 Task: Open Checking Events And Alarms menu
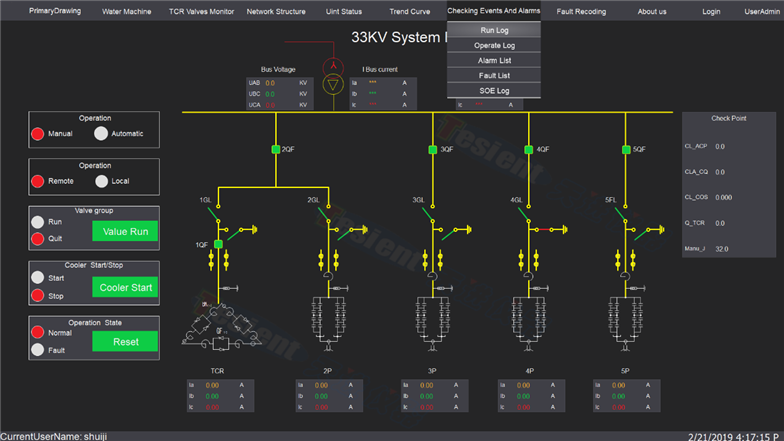[x=493, y=11]
